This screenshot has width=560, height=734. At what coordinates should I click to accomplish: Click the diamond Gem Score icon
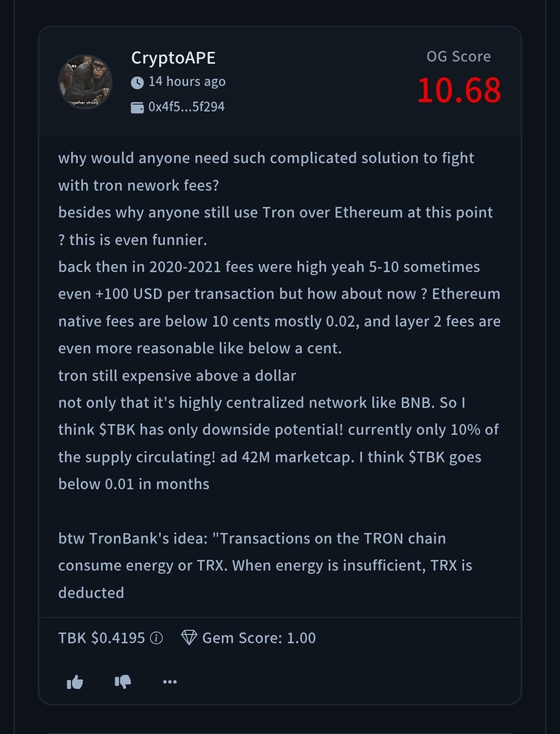tap(189, 638)
